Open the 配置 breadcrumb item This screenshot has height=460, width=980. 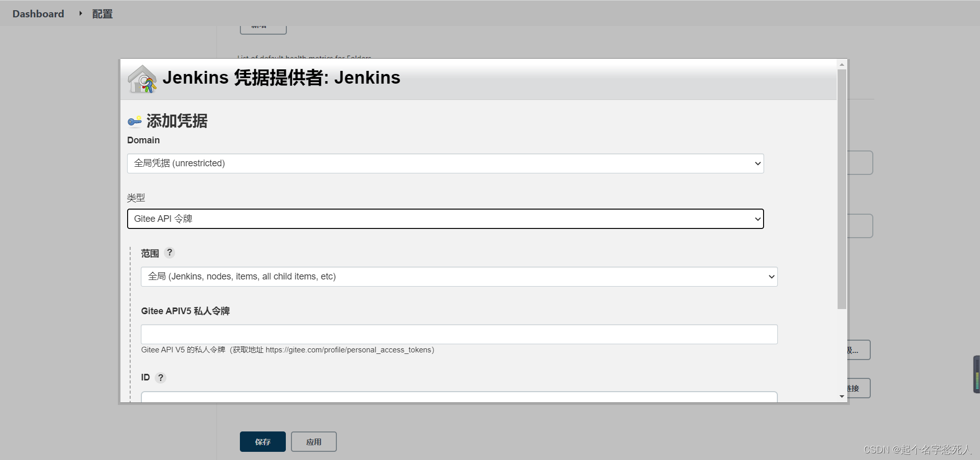pos(102,14)
